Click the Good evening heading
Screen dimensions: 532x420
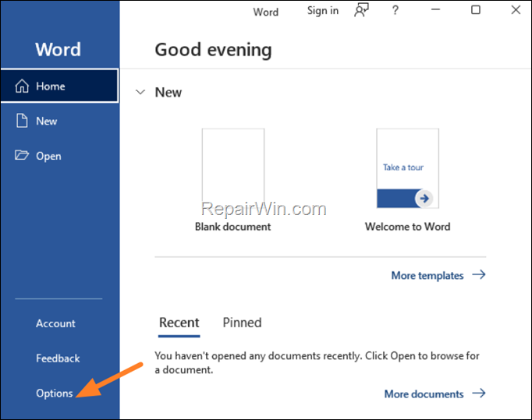(214, 50)
